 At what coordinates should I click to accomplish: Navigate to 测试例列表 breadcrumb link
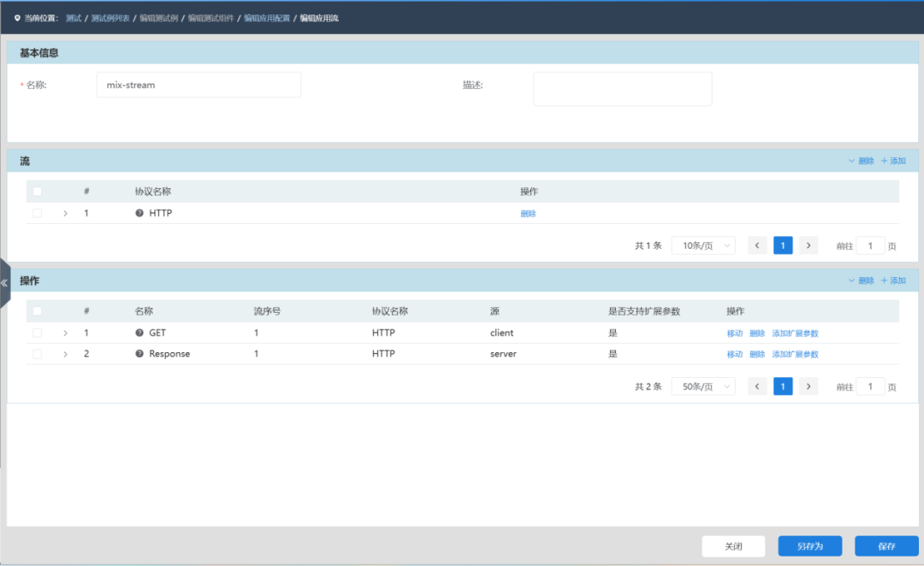(x=110, y=18)
